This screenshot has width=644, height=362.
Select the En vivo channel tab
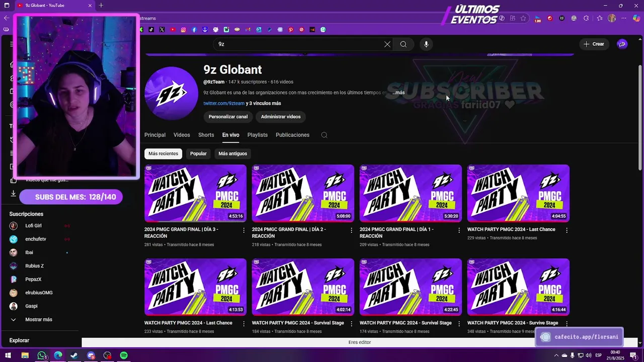(231, 135)
